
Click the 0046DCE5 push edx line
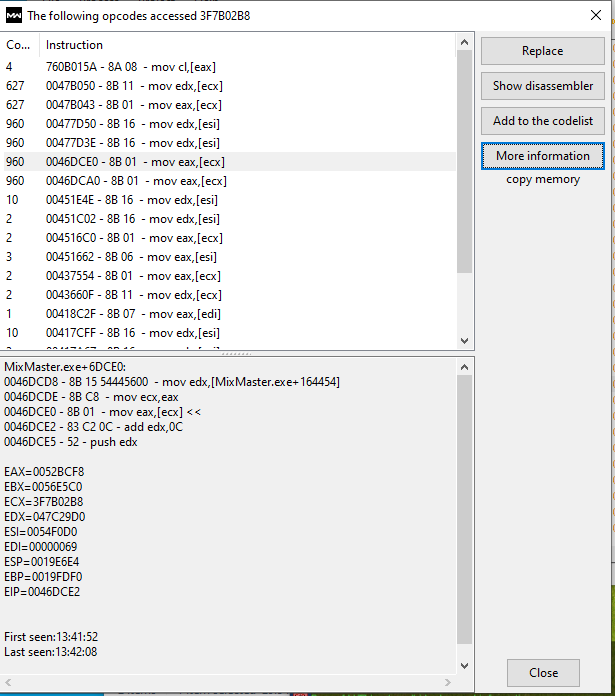click(71, 442)
